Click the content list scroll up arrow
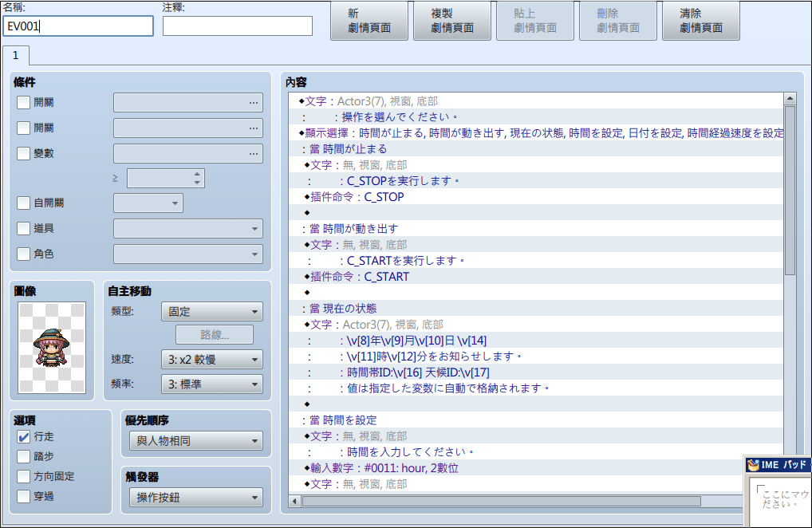812x528 pixels. tap(790, 98)
